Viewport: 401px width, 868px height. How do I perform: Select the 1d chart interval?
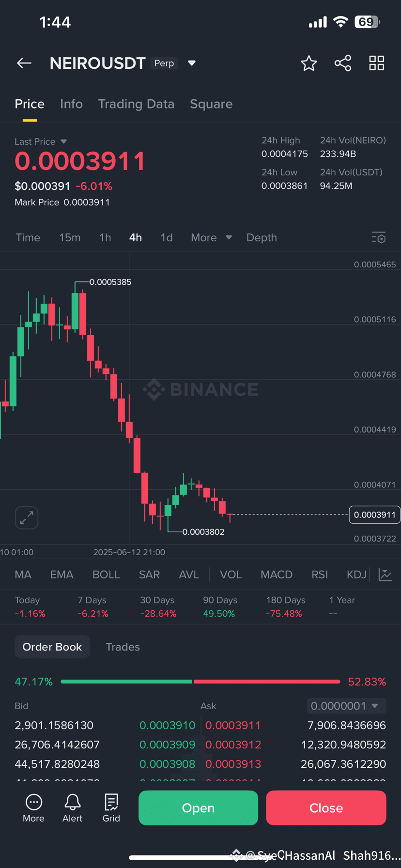click(167, 237)
